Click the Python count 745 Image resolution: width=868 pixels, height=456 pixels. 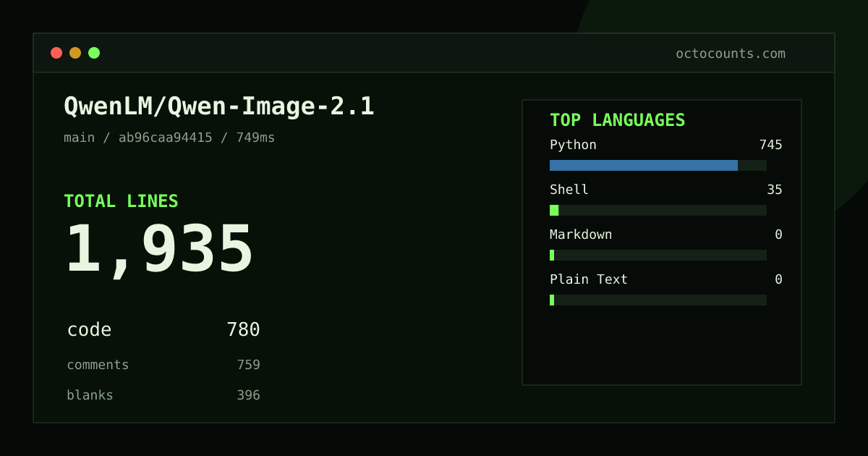[770, 145]
